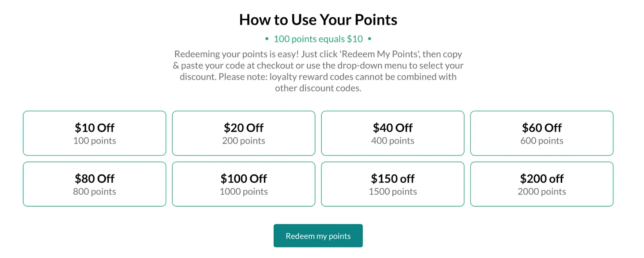Select the $60 Off reward card
Viewport: 644px width, 258px height.
click(542, 133)
